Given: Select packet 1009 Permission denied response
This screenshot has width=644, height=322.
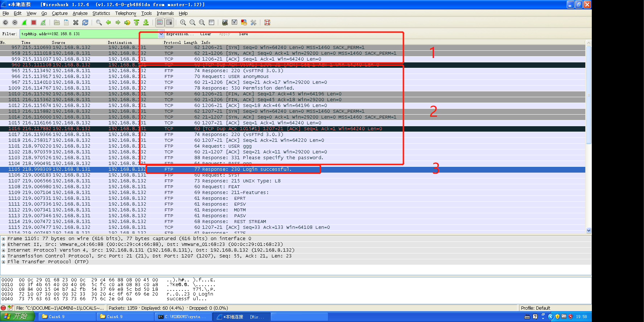Looking at the screenshot, I should click(293, 88).
